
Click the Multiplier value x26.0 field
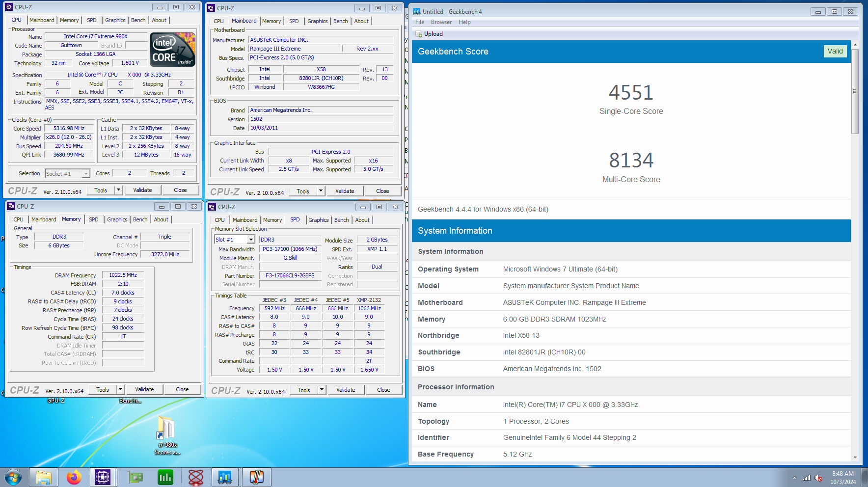click(x=69, y=137)
